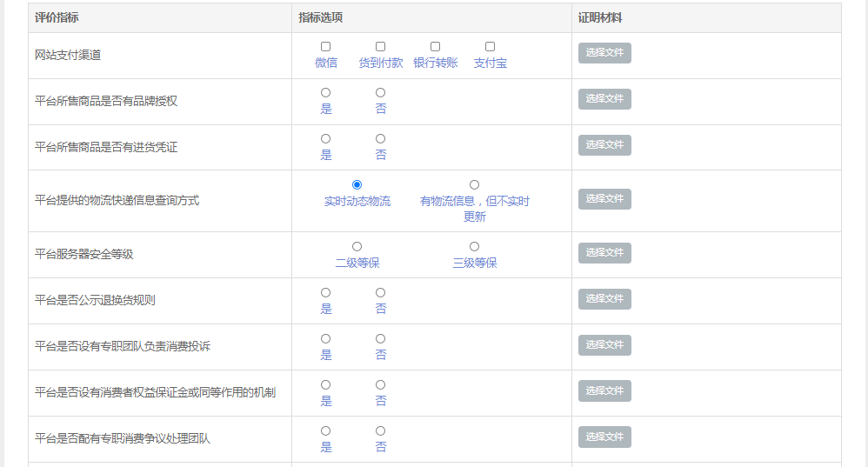The height and width of the screenshot is (467, 868).
Task: Select 三级等保 server security level
Action: [x=474, y=246]
